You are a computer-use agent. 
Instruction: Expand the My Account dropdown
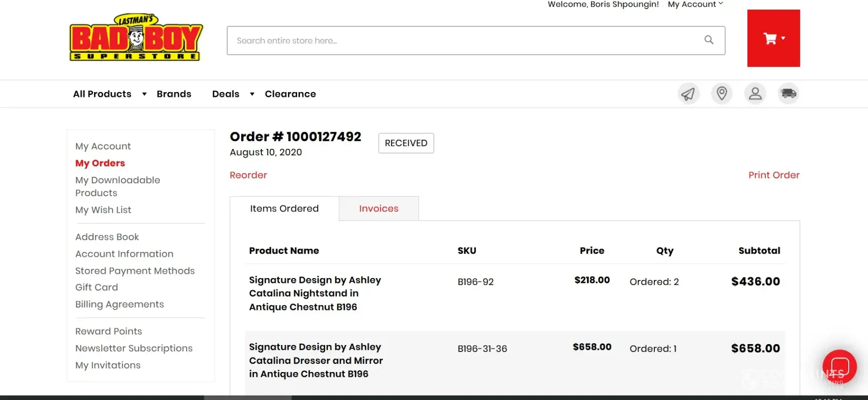695,4
